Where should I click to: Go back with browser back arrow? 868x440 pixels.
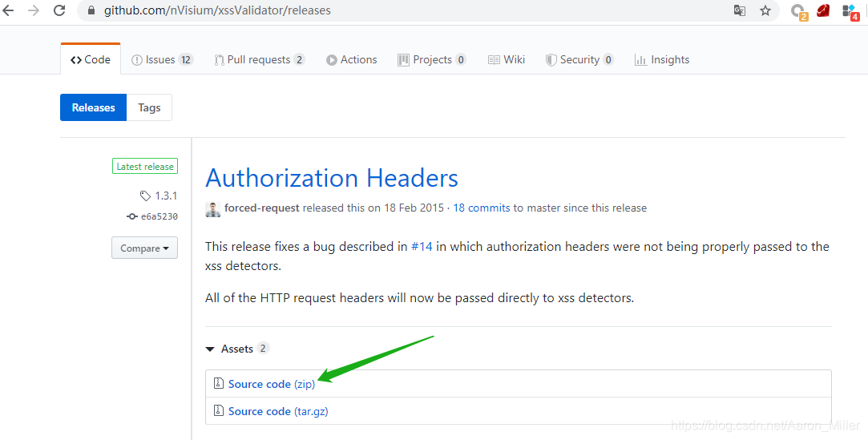[8, 10]
